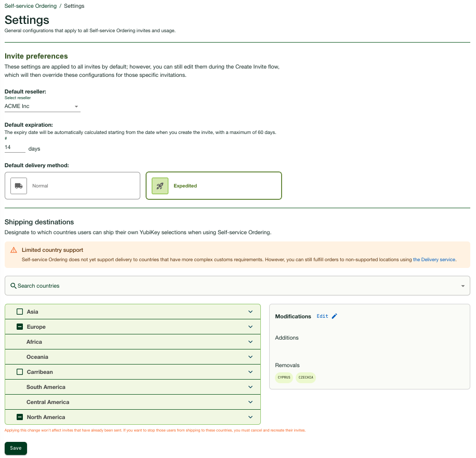Click the CZECHIA removal chip

click(x=306, y=378)
